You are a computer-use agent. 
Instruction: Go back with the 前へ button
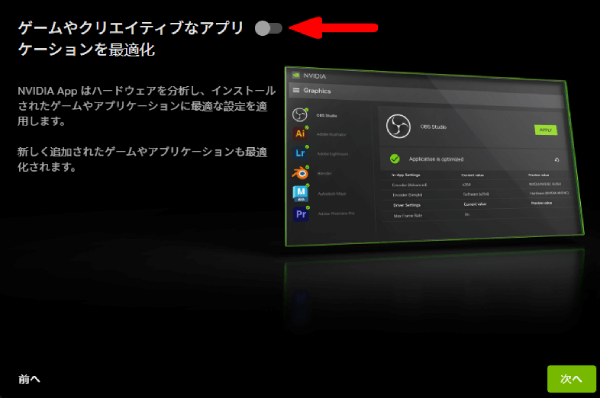click(29, 379)
